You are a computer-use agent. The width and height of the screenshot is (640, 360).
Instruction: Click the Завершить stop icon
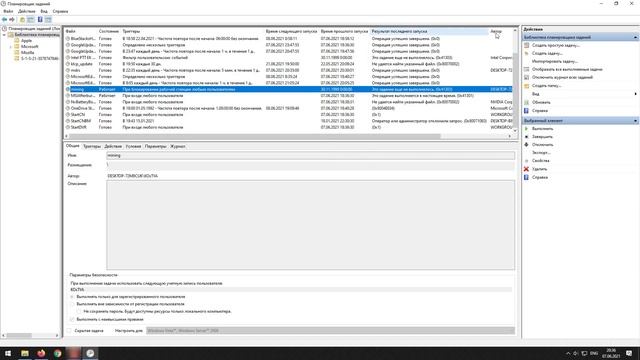(527, 137)
